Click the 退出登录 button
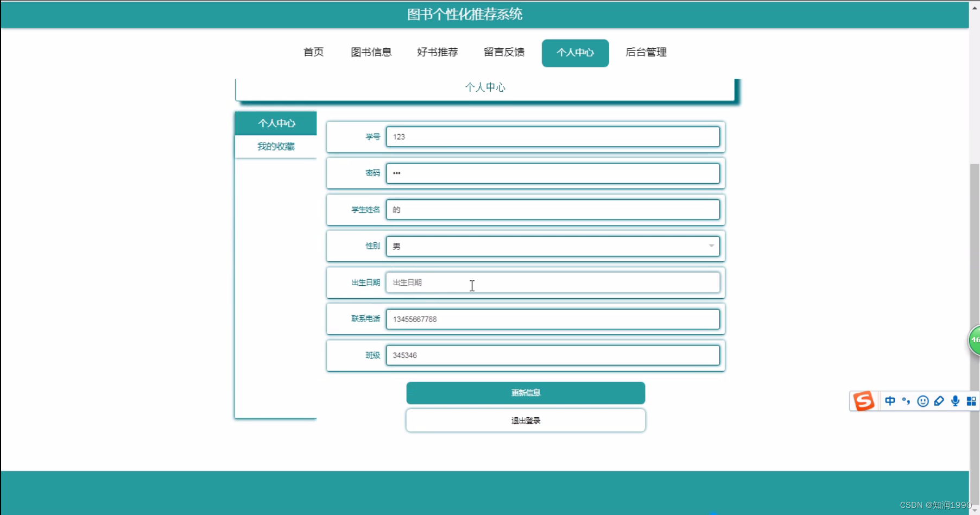Viewport: 980px width, 515px height. click(526, 420)
